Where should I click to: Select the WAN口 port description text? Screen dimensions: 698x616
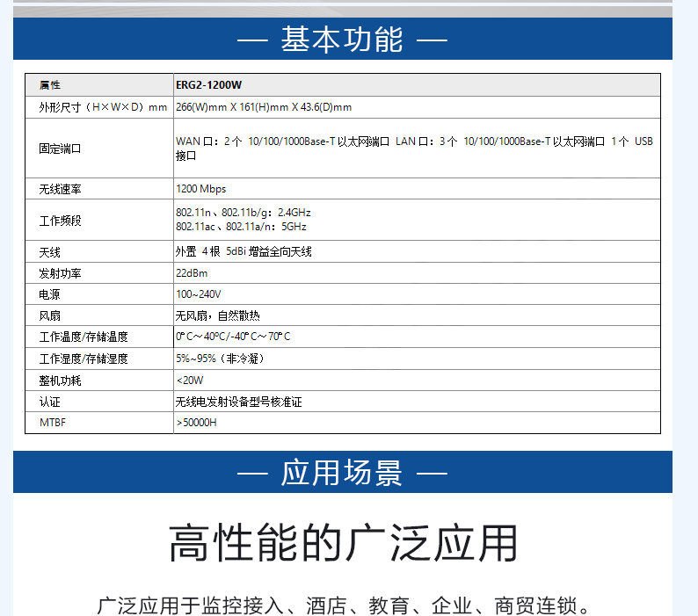(414, 149)
